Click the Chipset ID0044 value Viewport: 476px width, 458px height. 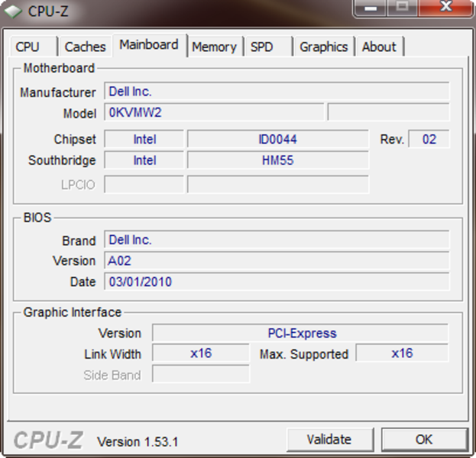click(278, 139)
